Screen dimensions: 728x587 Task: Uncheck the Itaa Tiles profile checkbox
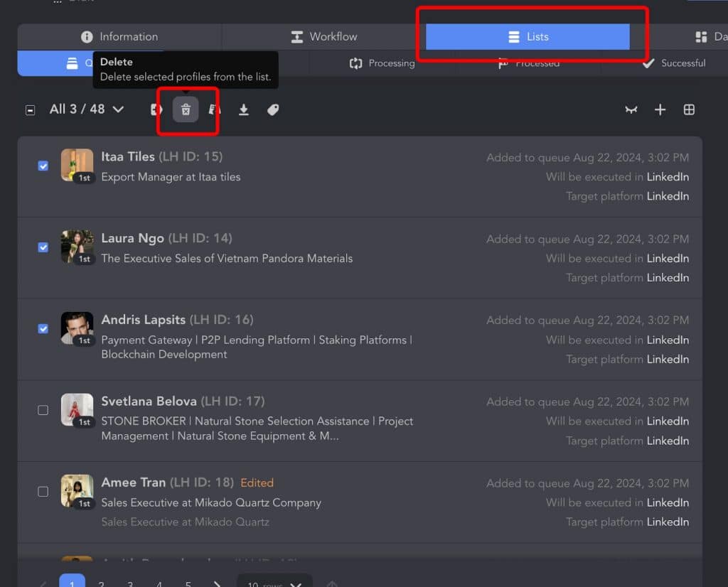coord(43,166)
